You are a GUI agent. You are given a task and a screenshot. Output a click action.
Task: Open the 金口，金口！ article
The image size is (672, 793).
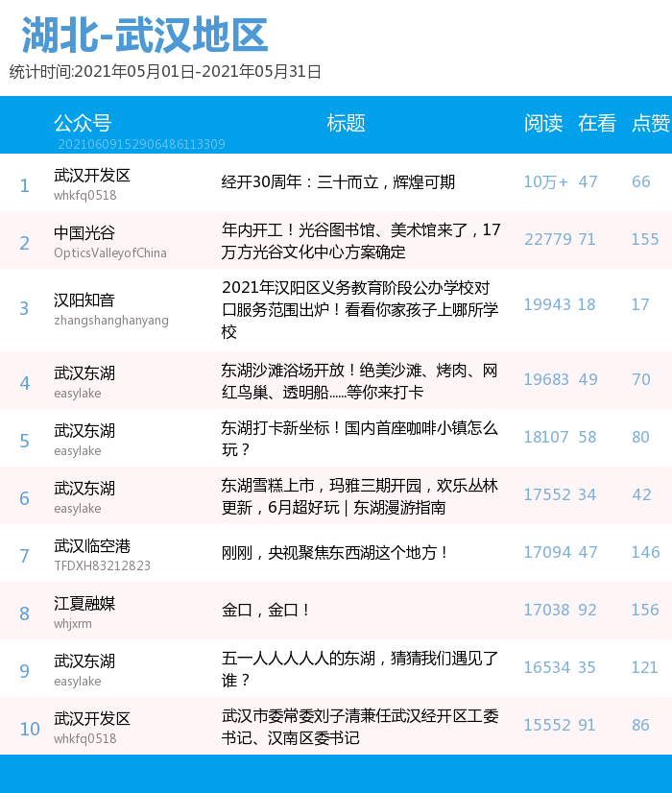click(x=266, y=611)
